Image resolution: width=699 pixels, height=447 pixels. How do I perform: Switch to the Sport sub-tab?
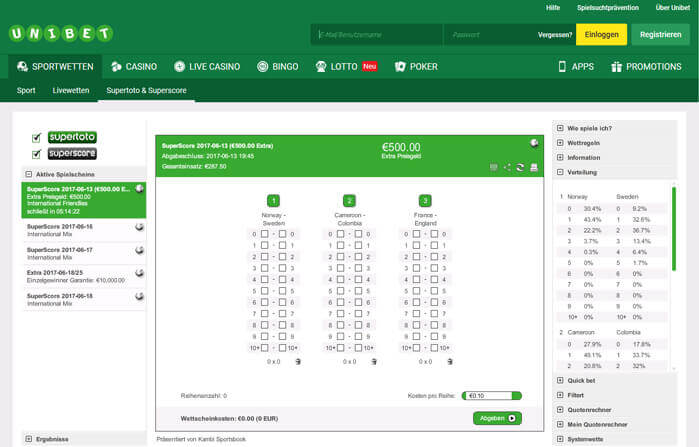26,90
